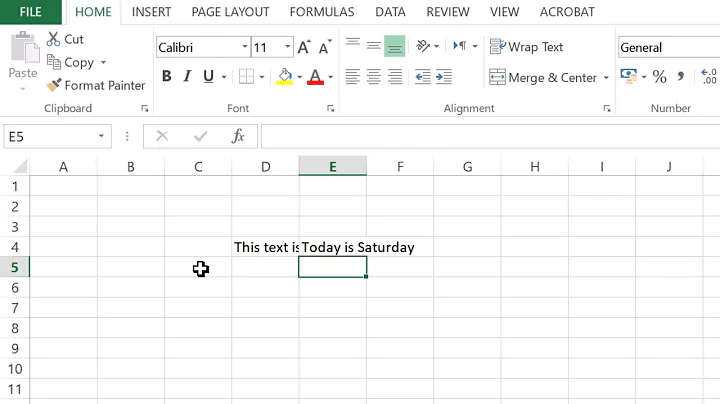Viewport: 720px width, 404px height.
Task: Center text horizontally in the cell
Action: click(374, 77)
